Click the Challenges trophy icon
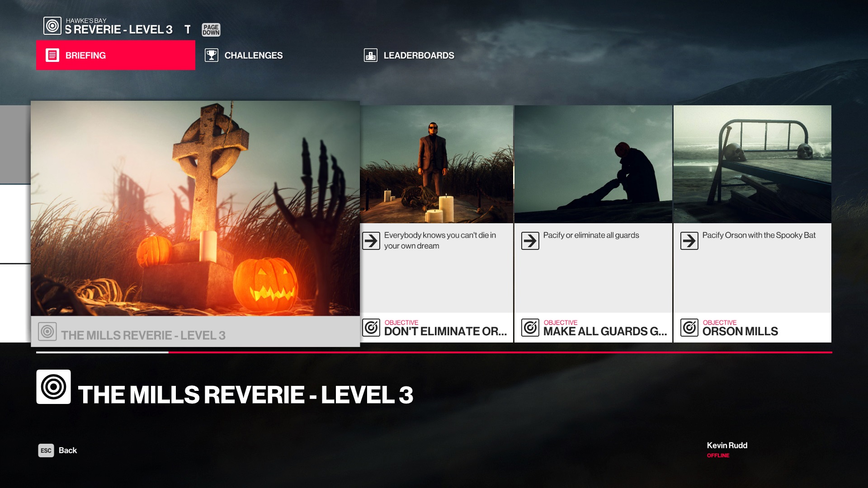This screenshot has height=488, width=868. (x=211, y=55)
